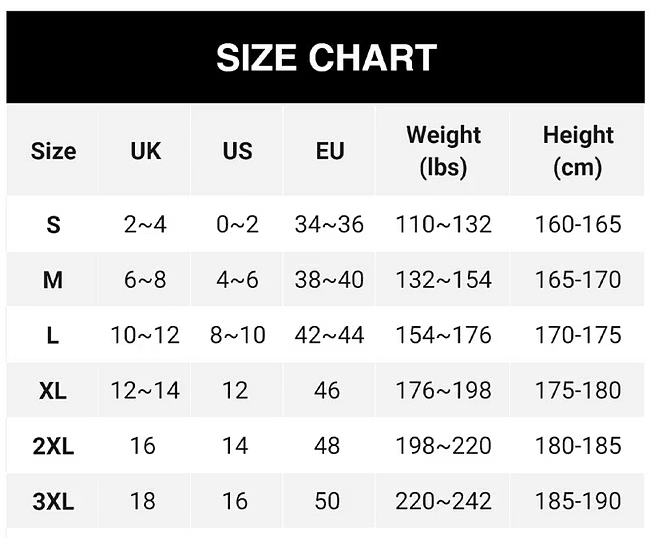Select the M size row label
This screenshot has width=650, height=538.
53,280
